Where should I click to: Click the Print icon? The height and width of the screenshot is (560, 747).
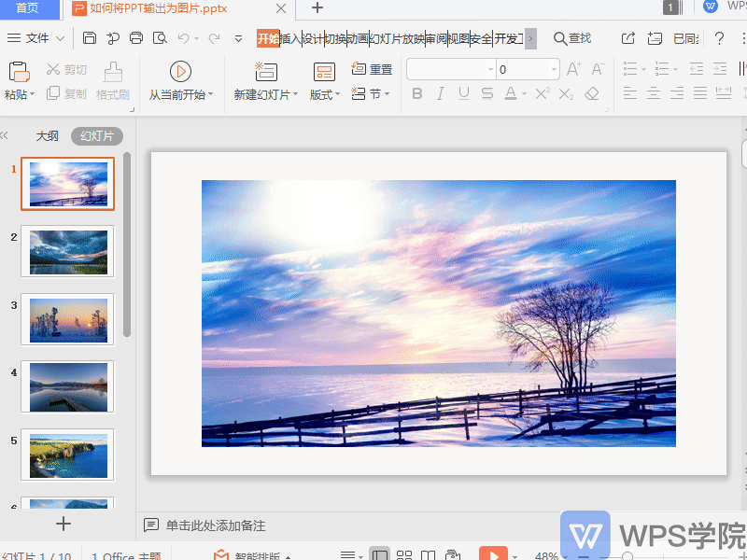point(136,38)
